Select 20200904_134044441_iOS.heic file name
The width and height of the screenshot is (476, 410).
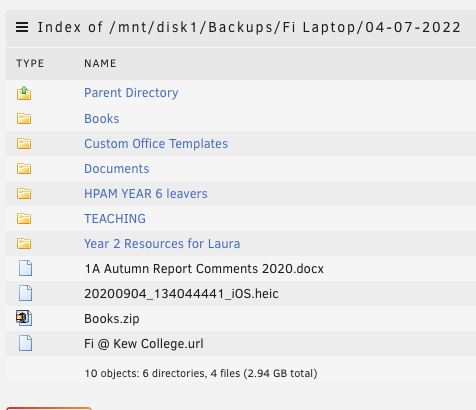181,294
